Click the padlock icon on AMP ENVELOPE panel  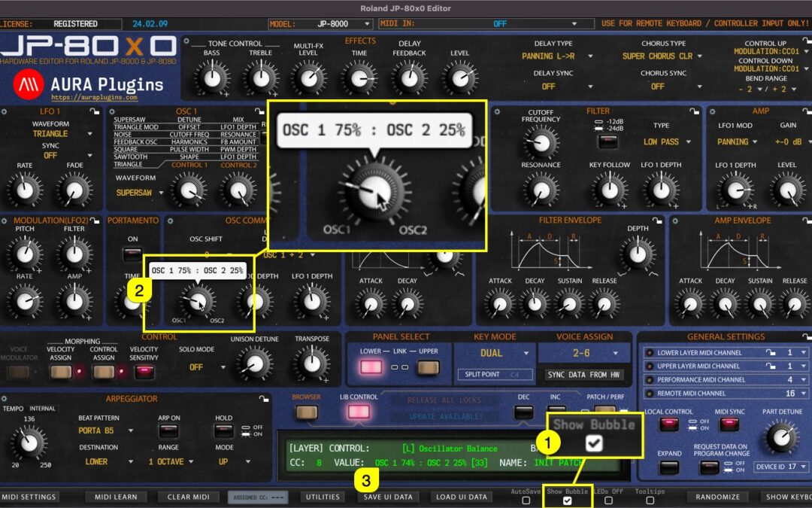pyautogui.click(x=807, y=219)
